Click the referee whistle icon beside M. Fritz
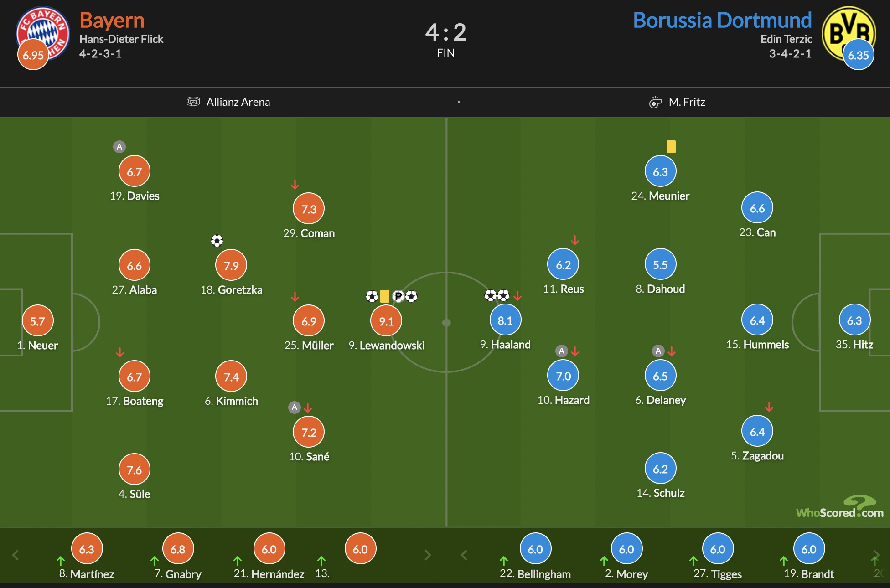890x588 pixels. pos(655,102)
